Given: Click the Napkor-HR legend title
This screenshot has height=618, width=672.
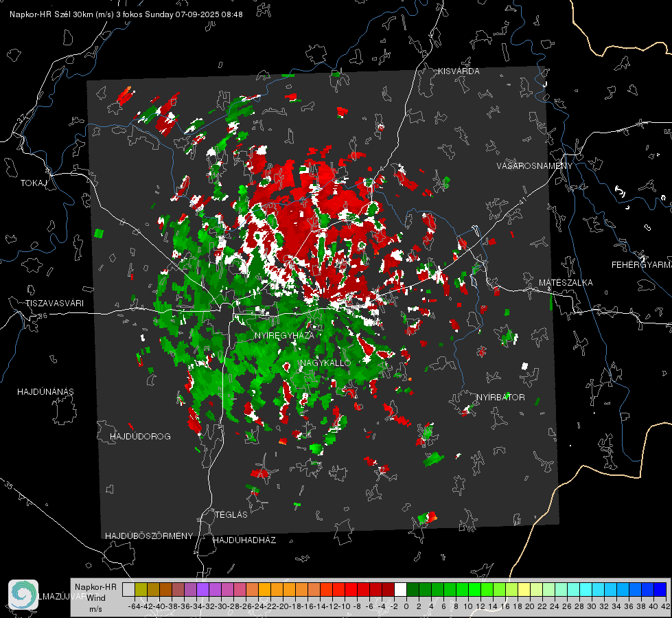Looking at the screenshot, I should [95, 587].
